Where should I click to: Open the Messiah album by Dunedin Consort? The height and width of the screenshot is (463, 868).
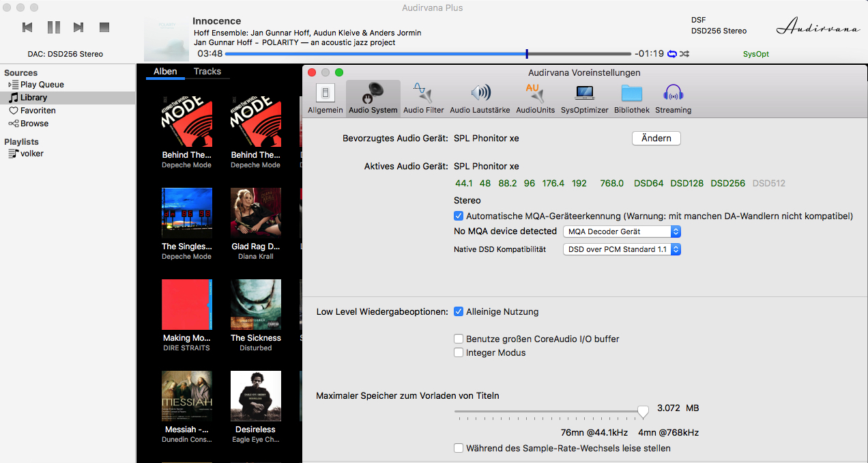[x=187, y=396]
